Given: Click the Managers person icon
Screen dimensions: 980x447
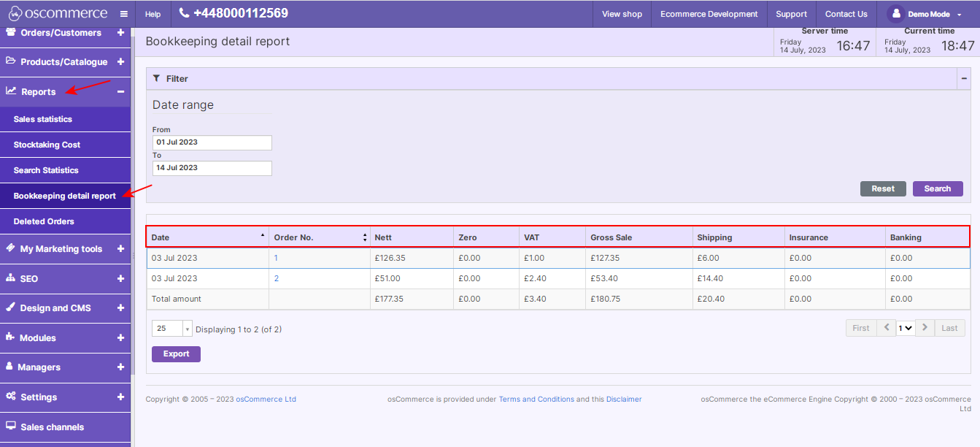Looking at the screenshot, I should tap(10, 367).
